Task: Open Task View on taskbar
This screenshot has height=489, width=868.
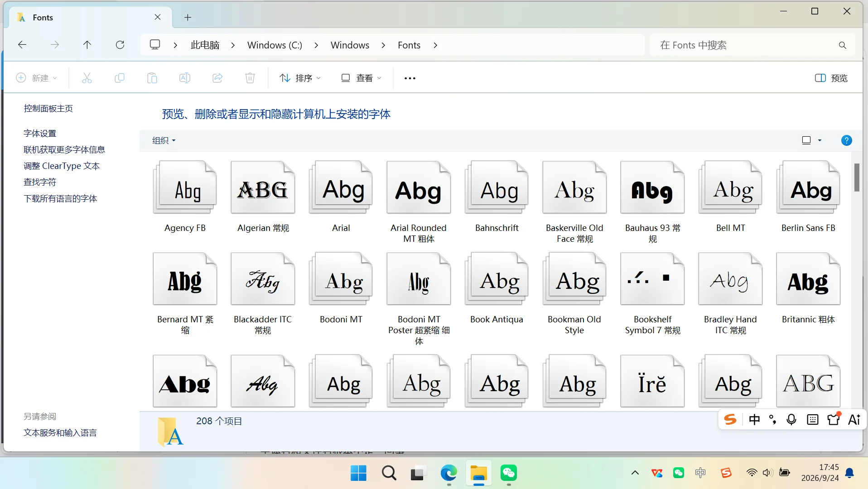Action: pos(419,473)
